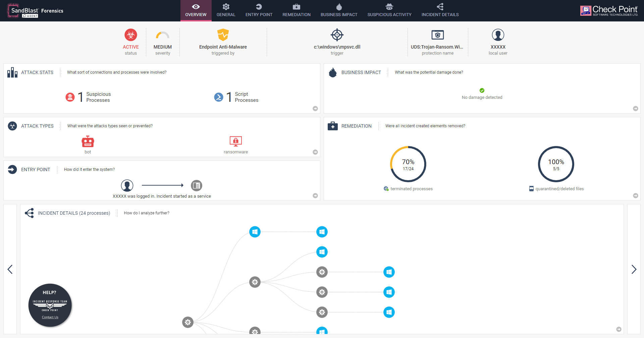Viewport: 644px width, 338px height.
Task: Expand the Incident Details panel arrow
Action: (619, 329)
